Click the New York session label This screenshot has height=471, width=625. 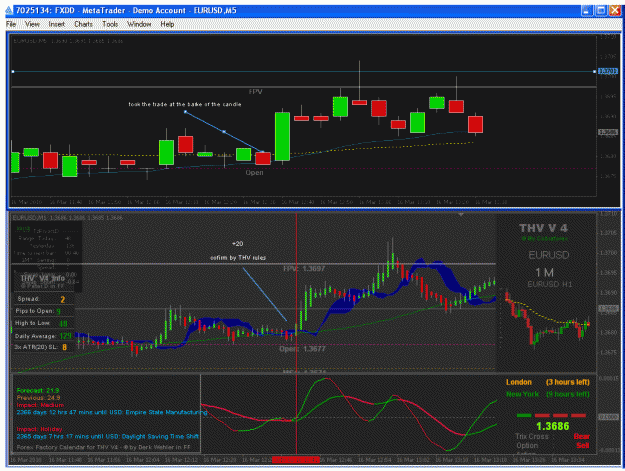coord(522,394)
